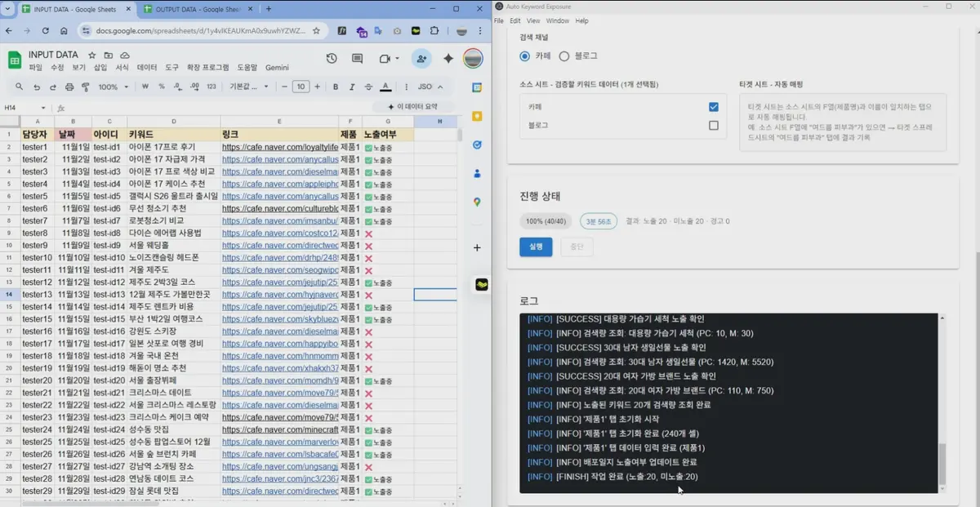
Task: Open the Google Maps side panel icon
Action: pos(477,202)
